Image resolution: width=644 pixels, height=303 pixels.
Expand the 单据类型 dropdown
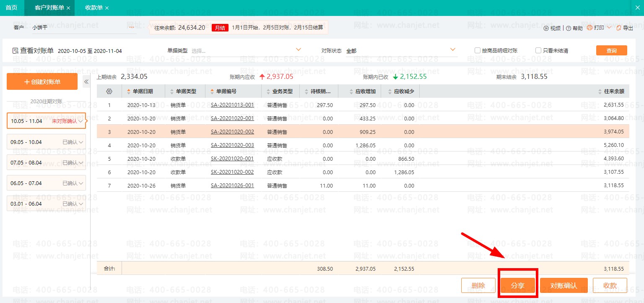tap(299, 50)
